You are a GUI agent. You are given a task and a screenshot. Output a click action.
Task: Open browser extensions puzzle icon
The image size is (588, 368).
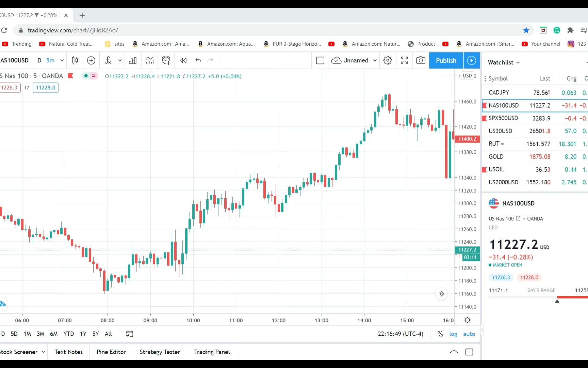pos(570,30)
